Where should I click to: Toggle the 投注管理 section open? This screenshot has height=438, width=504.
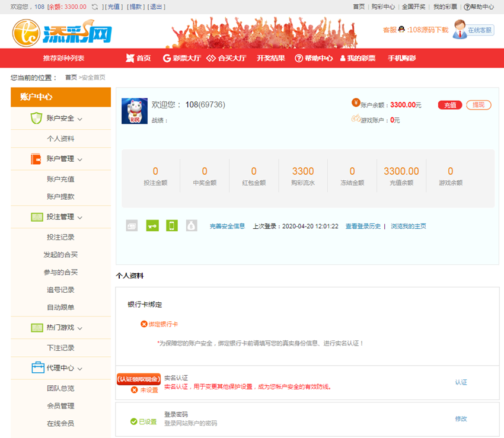(x=59, y=217)
